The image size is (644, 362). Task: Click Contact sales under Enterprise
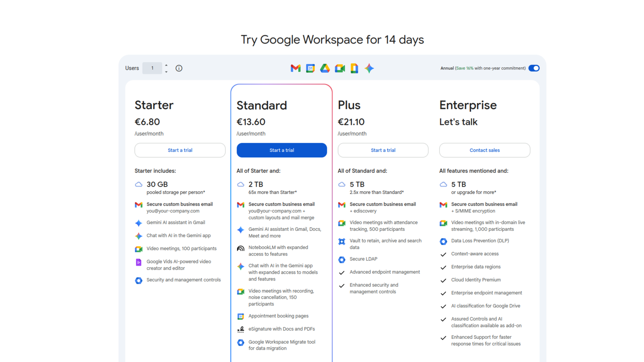[x=484, y=150]
